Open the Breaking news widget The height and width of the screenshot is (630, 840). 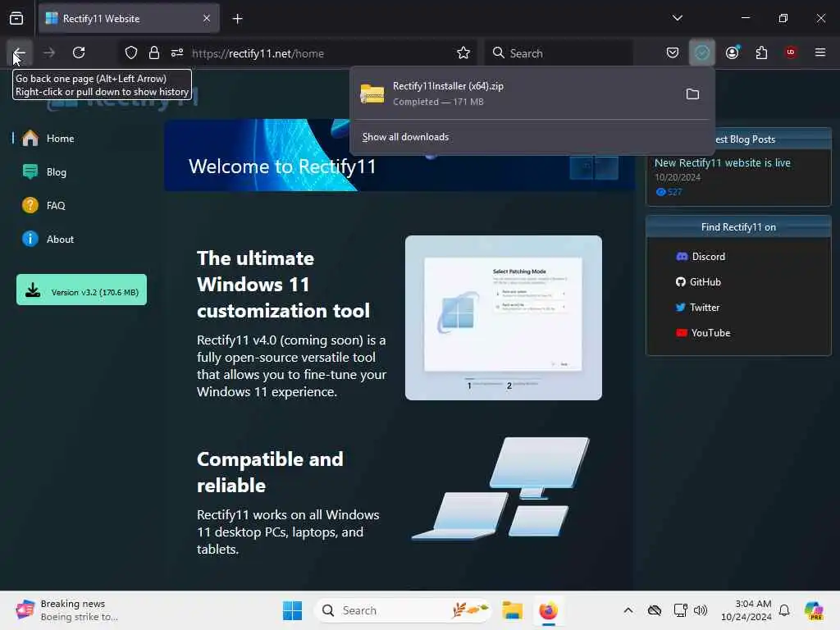[69, 610]
